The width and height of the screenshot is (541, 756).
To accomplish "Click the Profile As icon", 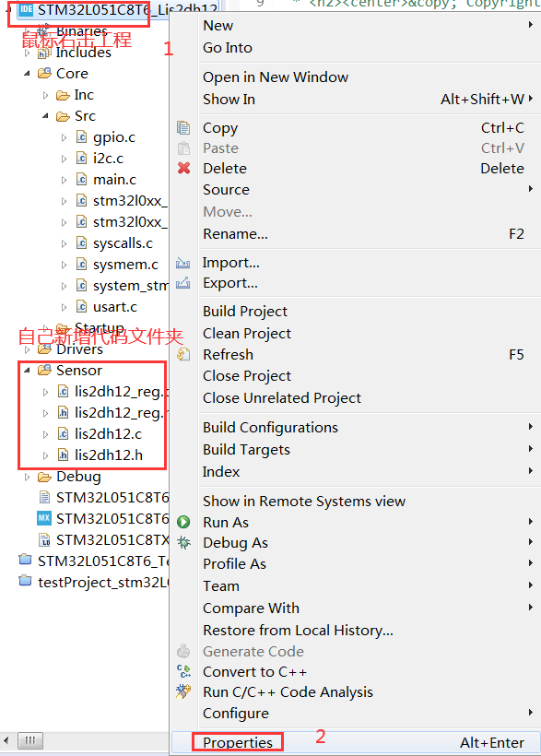I will (182, 564).
